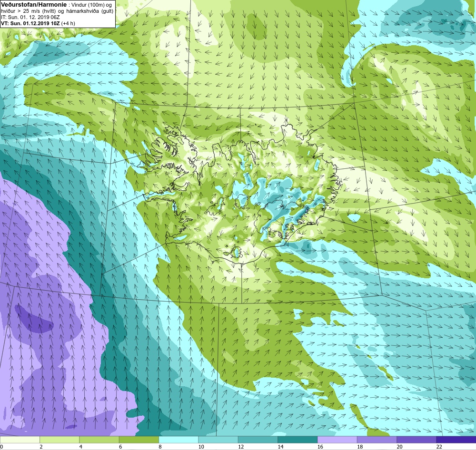476x450 pixels.
Task: Click the dark teal 14–16 m/s legend swatch
Action: pos(297,440)
